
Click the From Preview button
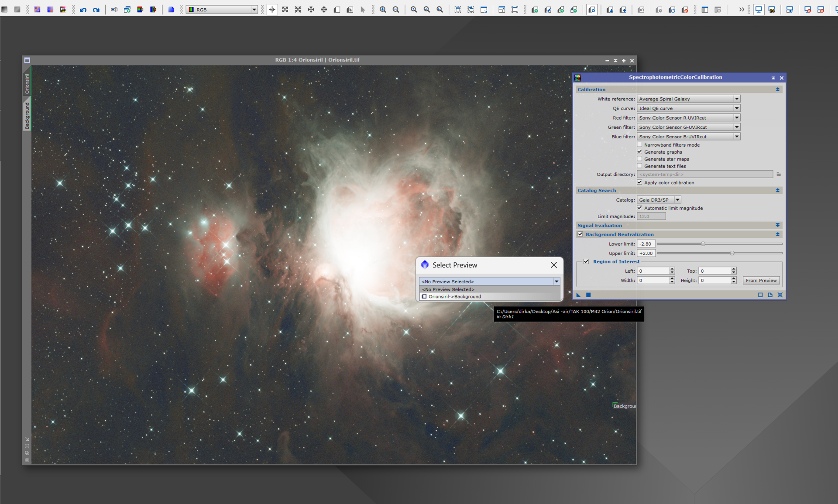pos(761,281)
